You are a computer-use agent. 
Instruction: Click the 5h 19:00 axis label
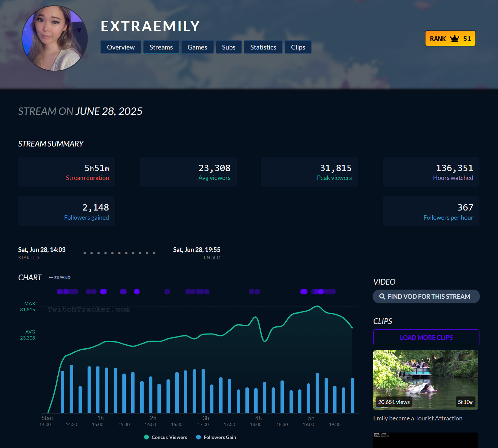[x=309, y=421]
